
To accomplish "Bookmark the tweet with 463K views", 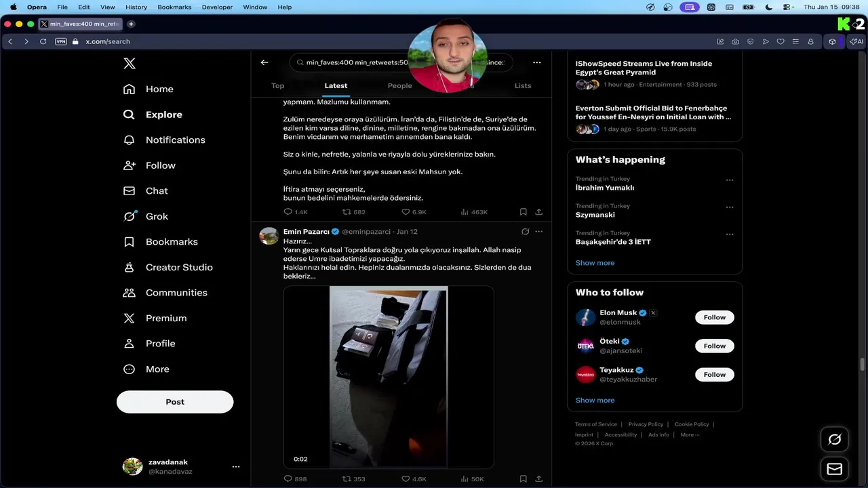I will click(x=523, y=212).
